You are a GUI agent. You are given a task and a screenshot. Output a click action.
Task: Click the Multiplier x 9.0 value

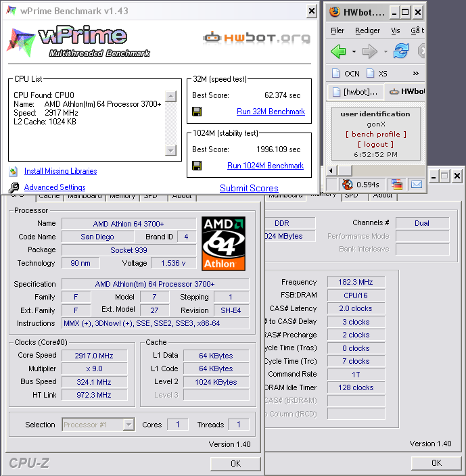(94, 368)
